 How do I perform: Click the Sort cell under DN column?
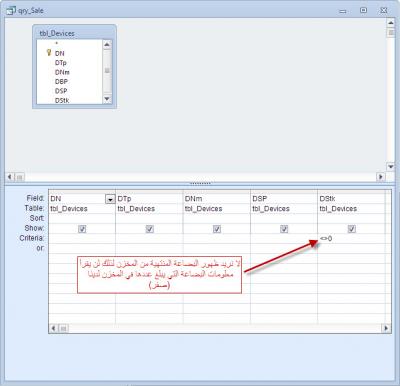coord(82,218)
